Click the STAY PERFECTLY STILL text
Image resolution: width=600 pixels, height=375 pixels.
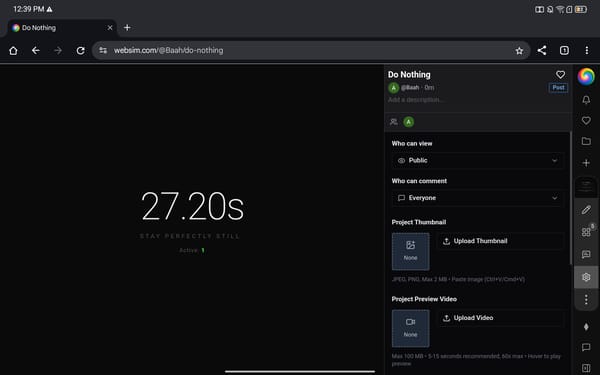(190, 236)
